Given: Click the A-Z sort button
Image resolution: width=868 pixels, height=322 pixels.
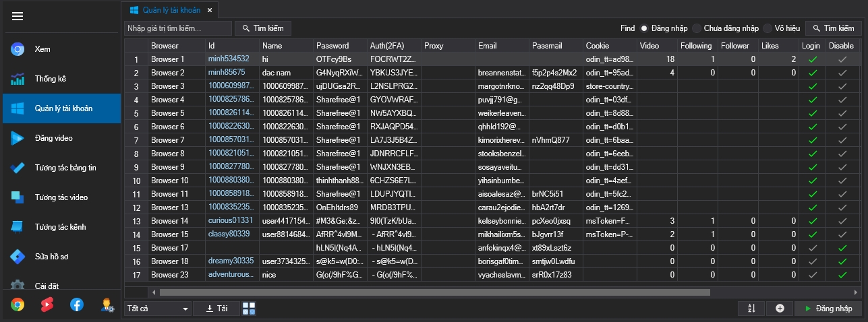Looking at the screenshot, I should (x=752, y=308).
